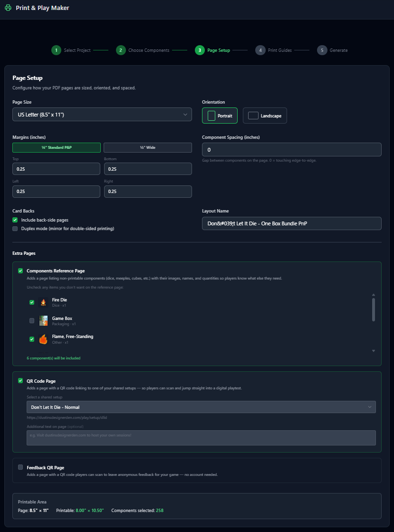Click the Game Box packaging icon
Viewport: 394px width, 532px height.
(x=43, y=320)
